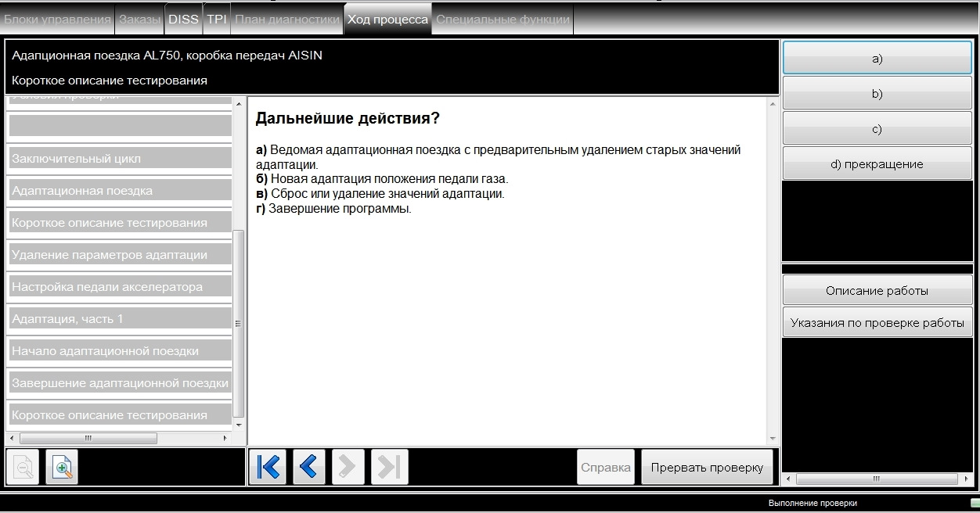Screen dimensions: 980x513
Task: Open the Блоки управления tab
Action: pos(58,20)
